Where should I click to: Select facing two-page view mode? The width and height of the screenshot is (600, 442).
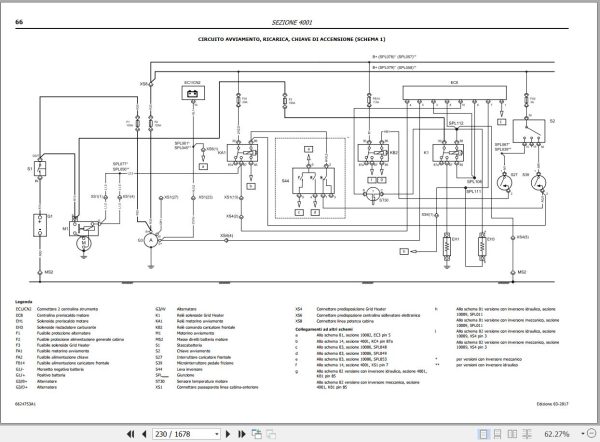(x=512, y=434)
